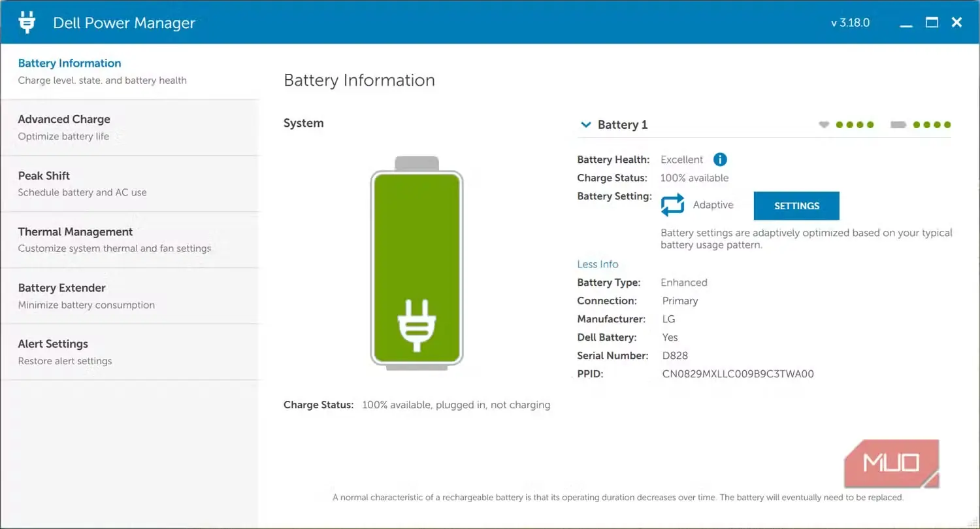The image size is (980, 529).
Task: Click the blue SETTINGS button
Action: click(796, 206)
